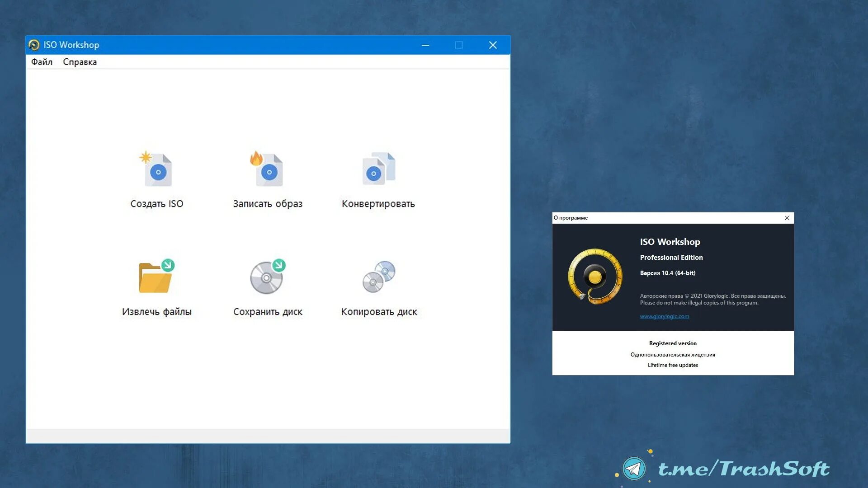Click the Авторские права copyright line
The image size is (868, 488).
713,296
